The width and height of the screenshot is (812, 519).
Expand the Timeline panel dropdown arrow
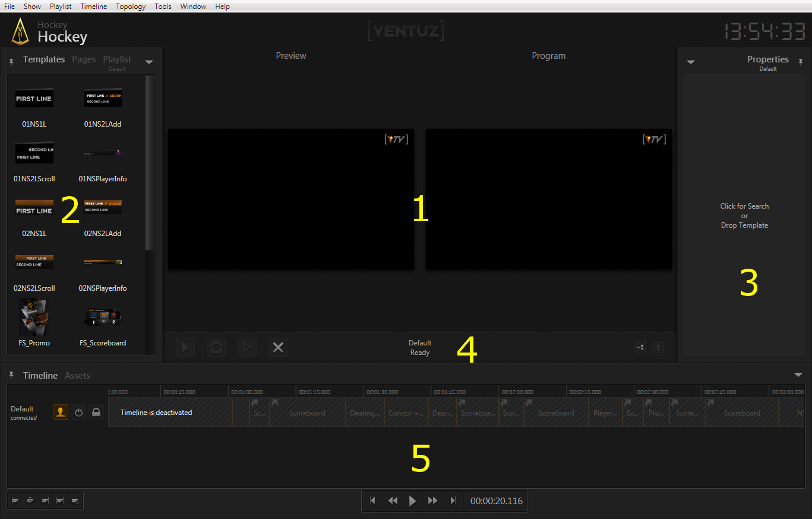pyautogui.click(x=798, y=375)
